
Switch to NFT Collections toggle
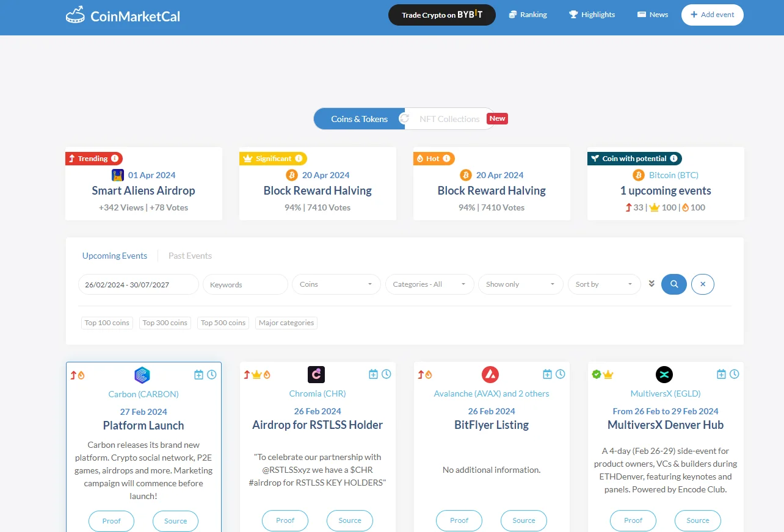tap(449, 119)
